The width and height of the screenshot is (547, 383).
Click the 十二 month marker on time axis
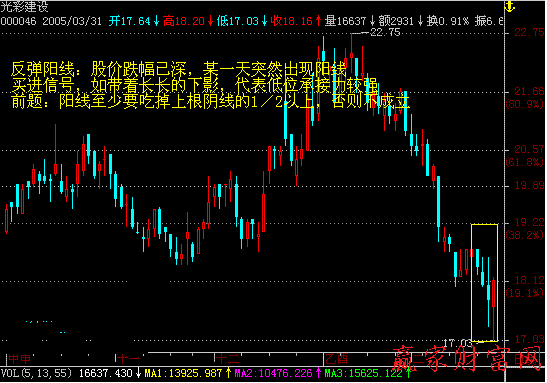(x=227, y=358)
